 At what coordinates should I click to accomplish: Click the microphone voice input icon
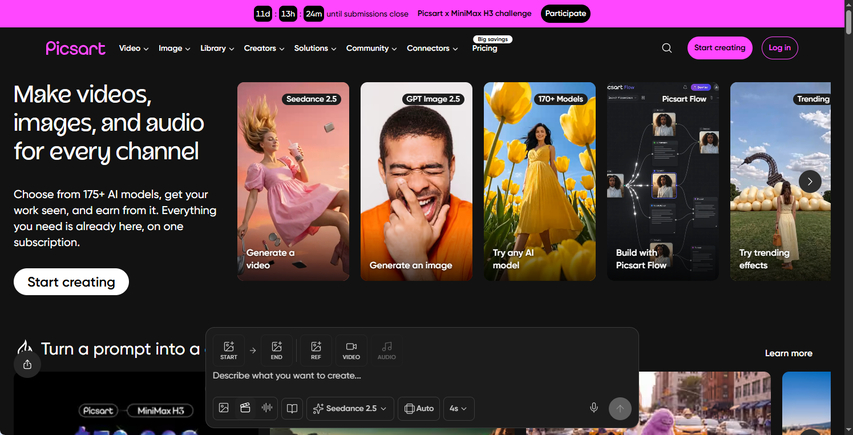[594, 408]
